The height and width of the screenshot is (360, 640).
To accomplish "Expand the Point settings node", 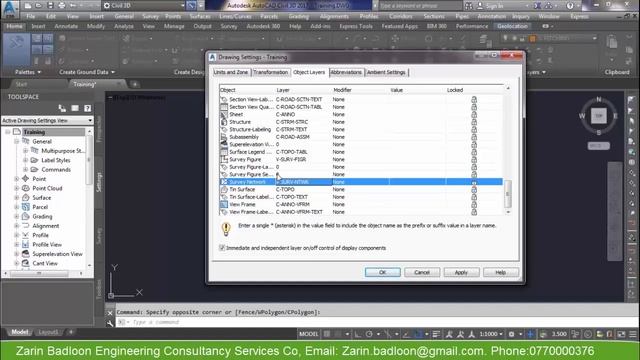I will coord(17,179).
